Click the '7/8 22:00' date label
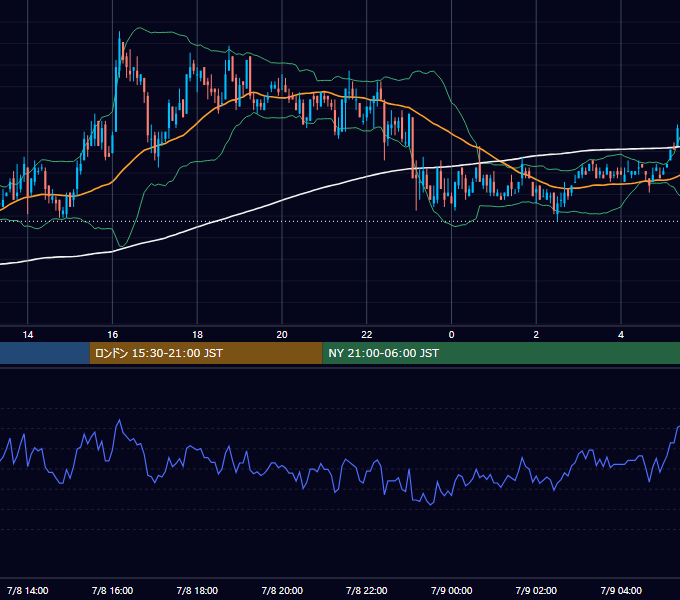This screenshot has height=600, width=680. click(x=367, y=590)
